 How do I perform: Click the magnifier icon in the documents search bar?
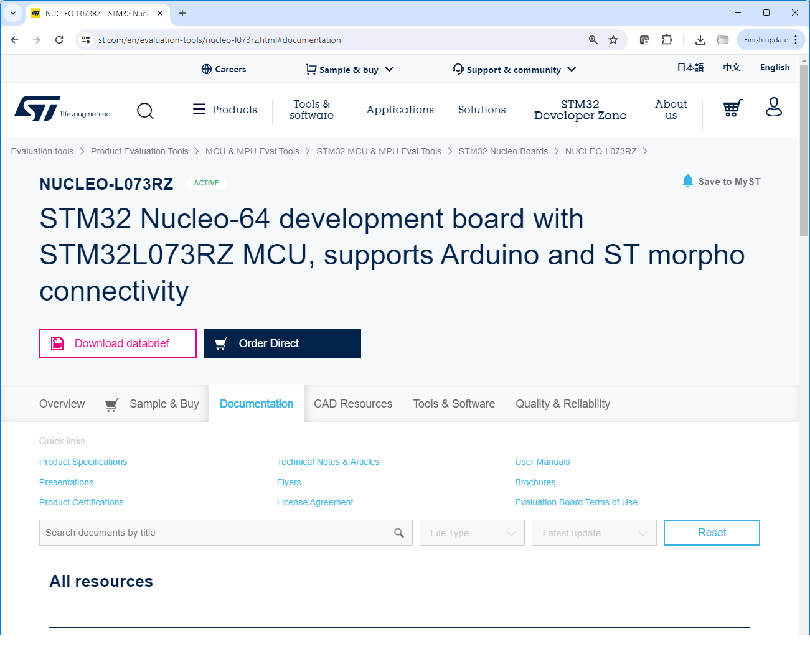pyautogui.click(x=399, y=533)
